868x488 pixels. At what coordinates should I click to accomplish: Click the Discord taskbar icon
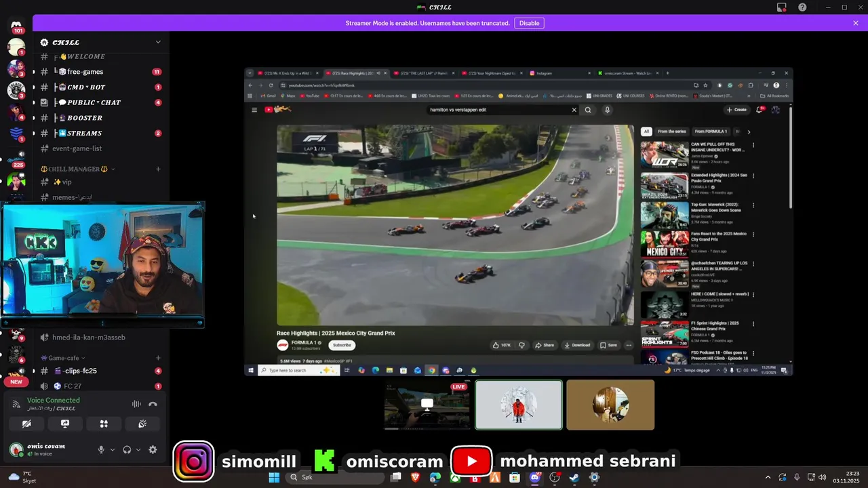pyautogui.click(x=535, y=477)
